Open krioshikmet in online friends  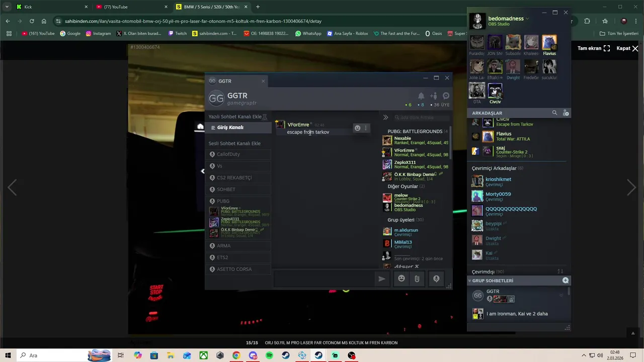[x=518, y=182]
